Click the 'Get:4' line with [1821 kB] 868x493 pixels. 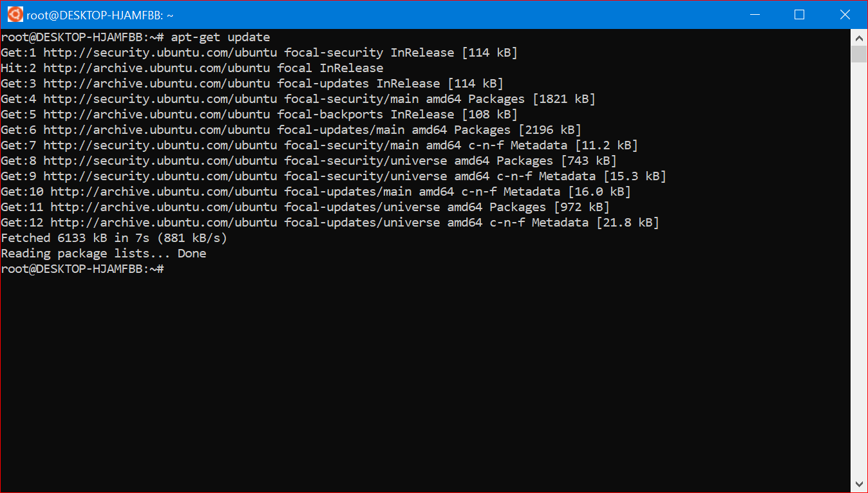pos(298,99)
